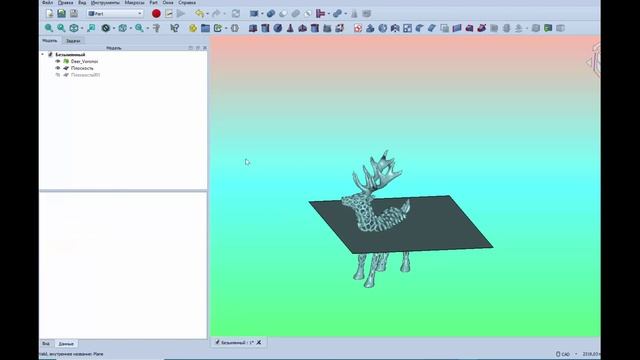Viewport: 640px width, 360px height.
Task: Hide the Deer_Voronoi object via eye icon
Action: [58, 61]
